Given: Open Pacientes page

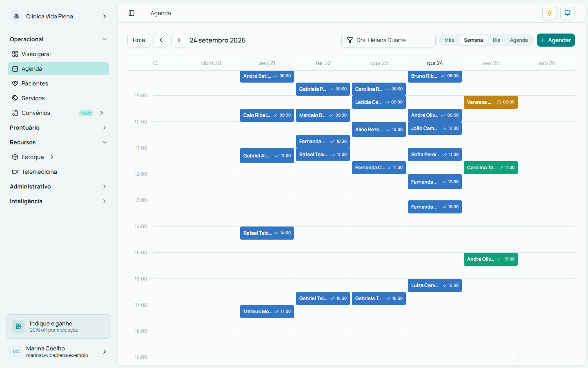Looking at the screenshot, I should (58, 83).
